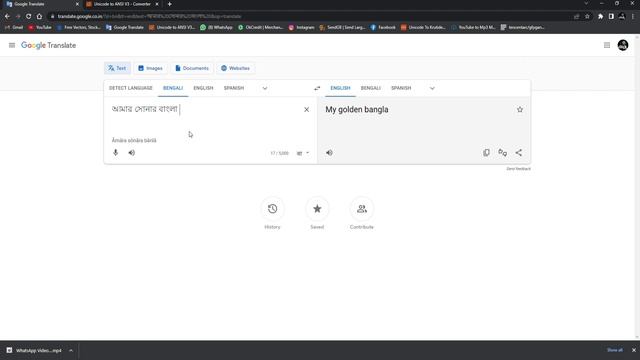
Task: Toggle the browser side panel
Action: pyautogui.click(x=611, y=16)
